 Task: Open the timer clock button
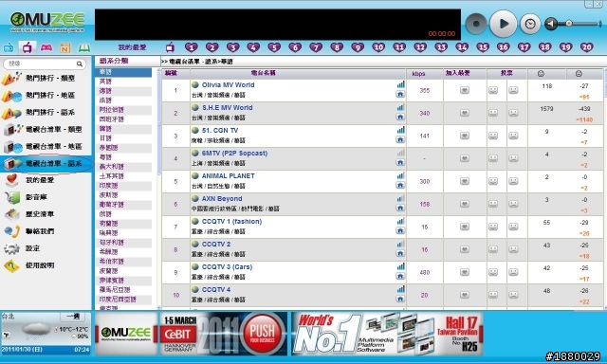click(x=530, y=24)
